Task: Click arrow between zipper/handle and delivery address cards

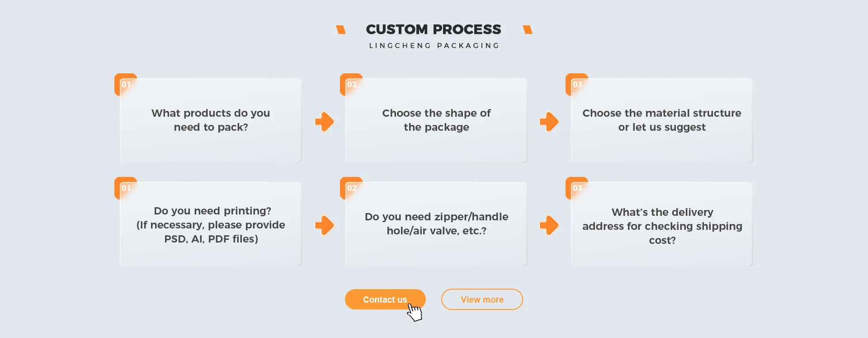Action: [x=549, y=225]
